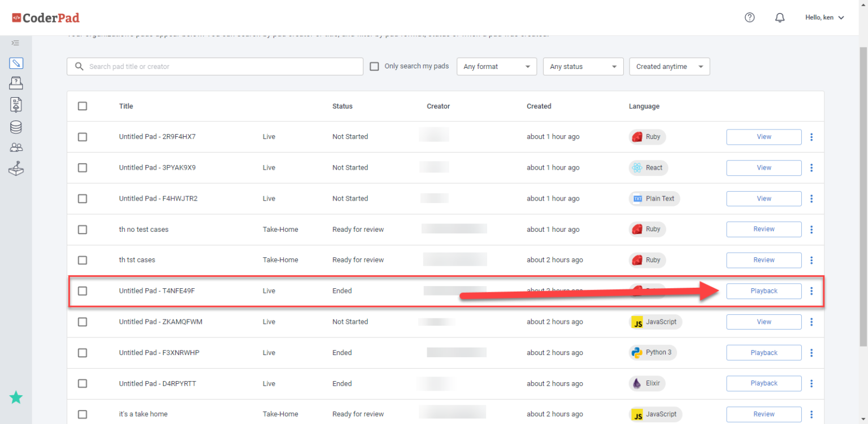Open the database icon in sidebar

pyautogui.click(x=16, y=127)
